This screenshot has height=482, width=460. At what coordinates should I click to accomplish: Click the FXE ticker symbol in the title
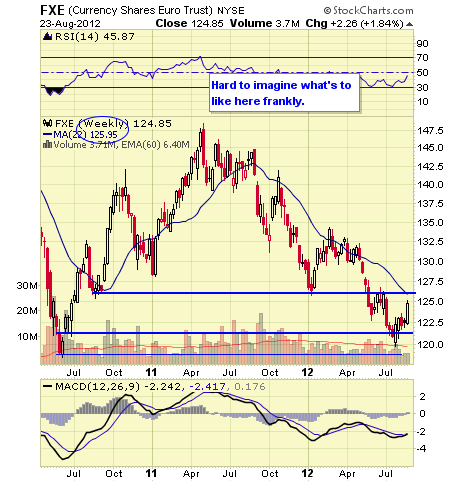coord(52,10)
